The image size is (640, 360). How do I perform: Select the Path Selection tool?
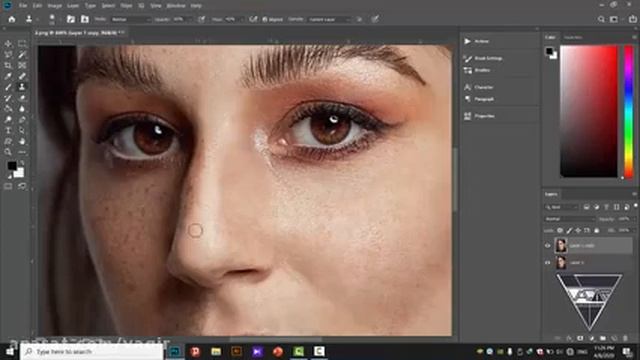point(22,130)
